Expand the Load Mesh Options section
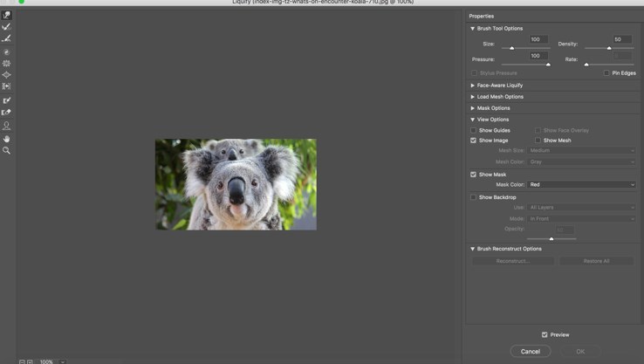 (x=473, y=97)
